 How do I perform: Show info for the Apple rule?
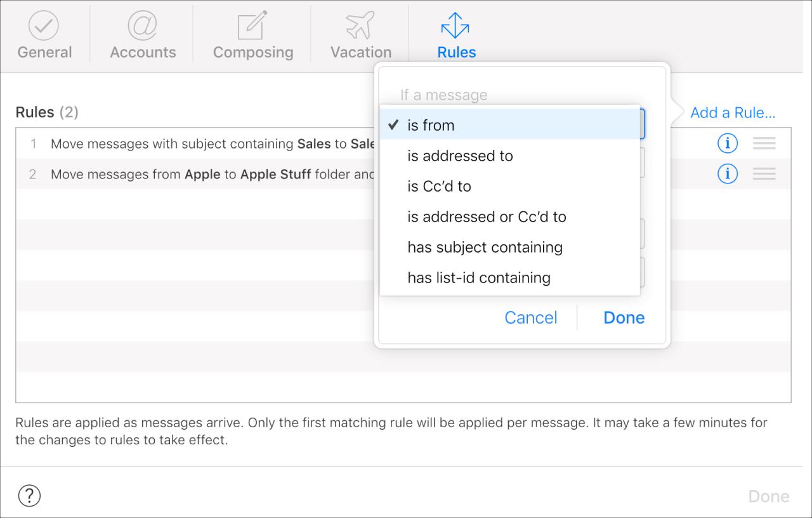tap(728, 173)
